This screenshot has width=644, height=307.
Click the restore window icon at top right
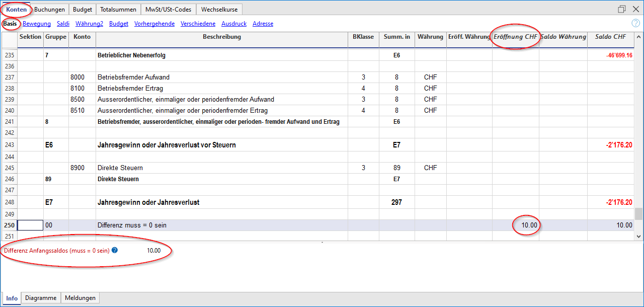[622, 9]
